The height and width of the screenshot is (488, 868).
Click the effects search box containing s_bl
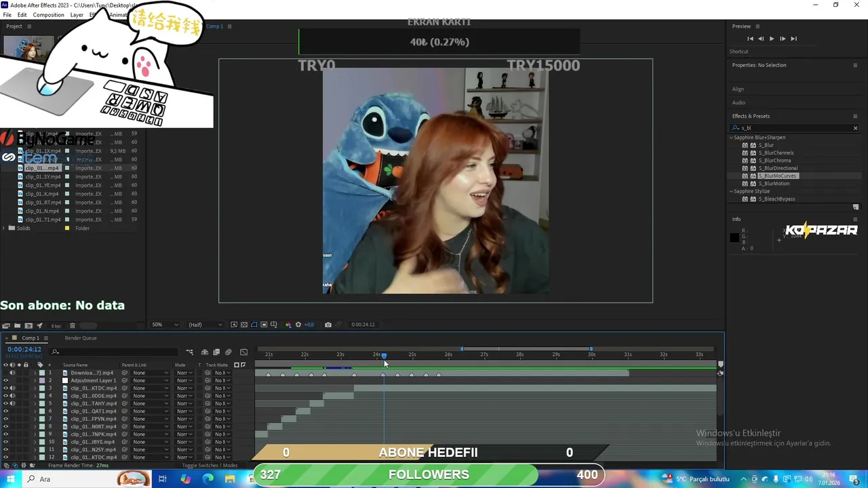(793, 128)
